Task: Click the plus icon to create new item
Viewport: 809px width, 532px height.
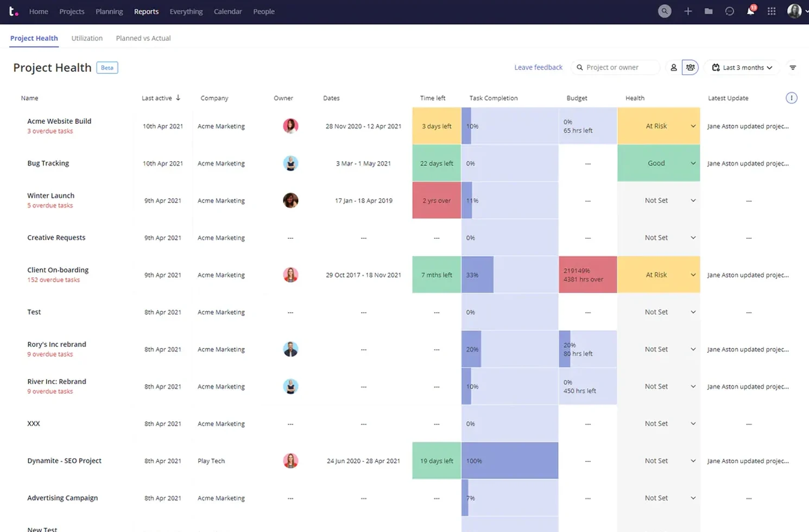Action: tap(688, 11)
